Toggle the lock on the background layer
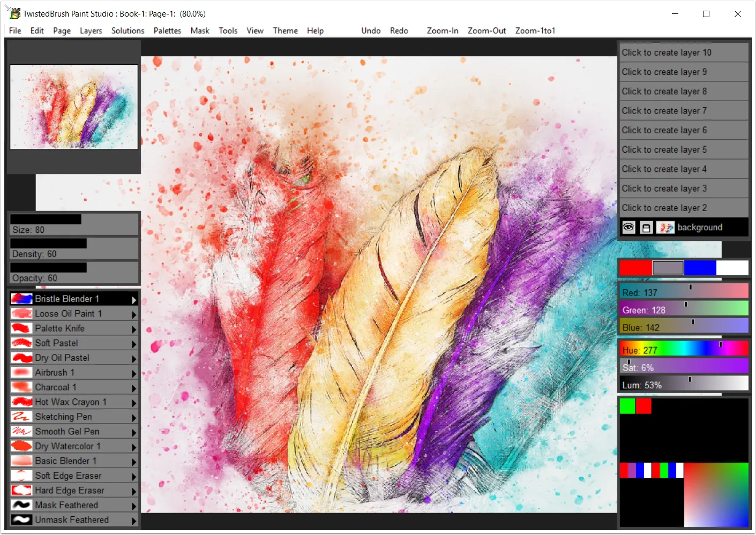756x535 pixels. point(646,227)
